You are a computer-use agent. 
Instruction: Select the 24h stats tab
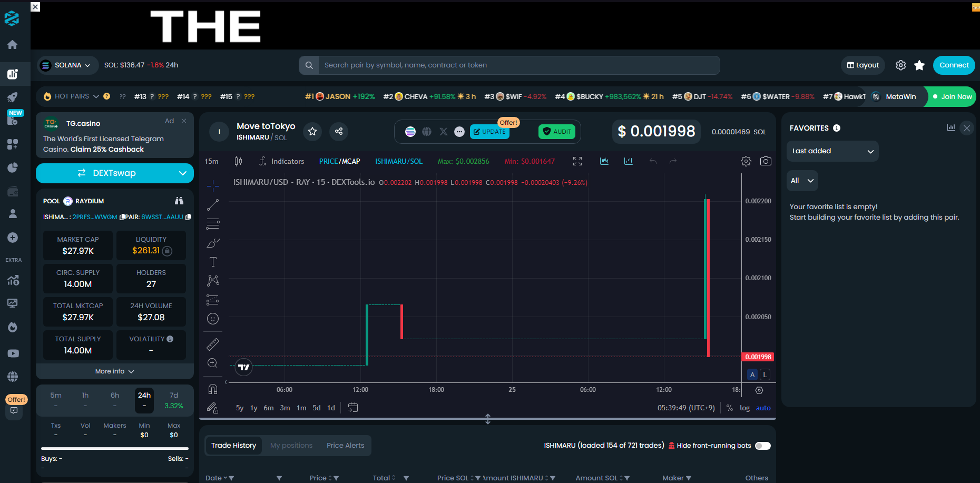[144, 400]
